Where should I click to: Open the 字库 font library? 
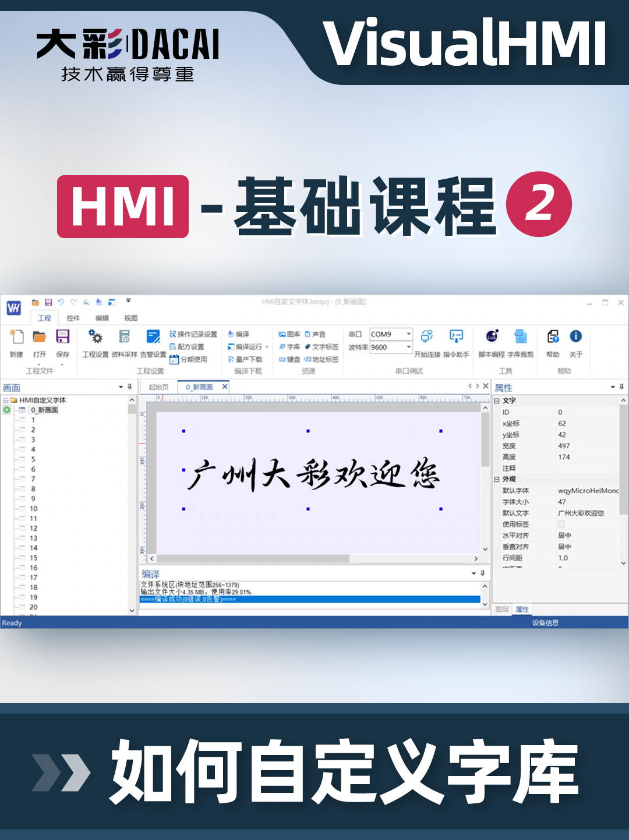289,346
